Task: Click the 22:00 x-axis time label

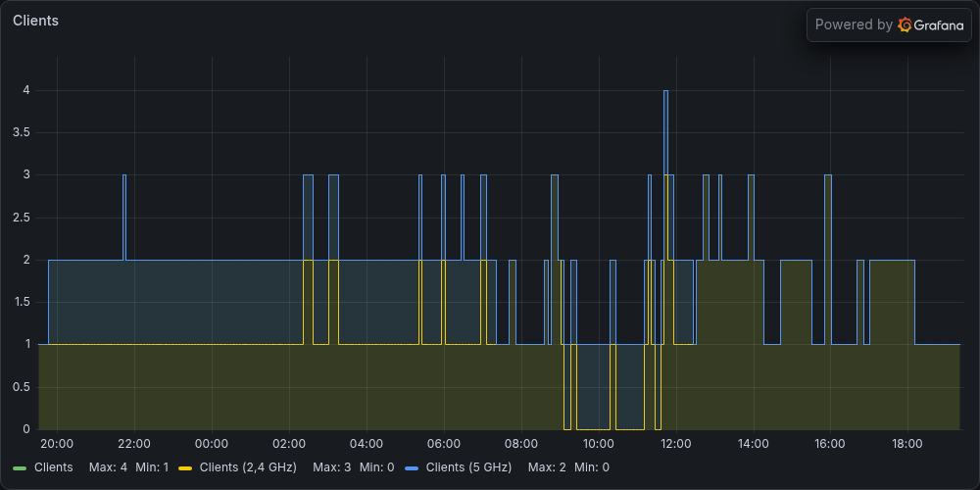Action: (134, 444)
